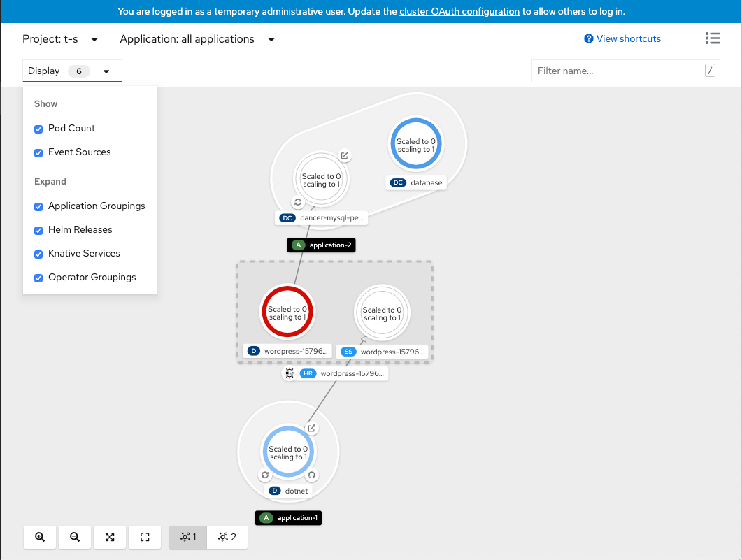Click the HR badge on wordpress release
This screenshot has width=742, height=560.
point(308,373)
